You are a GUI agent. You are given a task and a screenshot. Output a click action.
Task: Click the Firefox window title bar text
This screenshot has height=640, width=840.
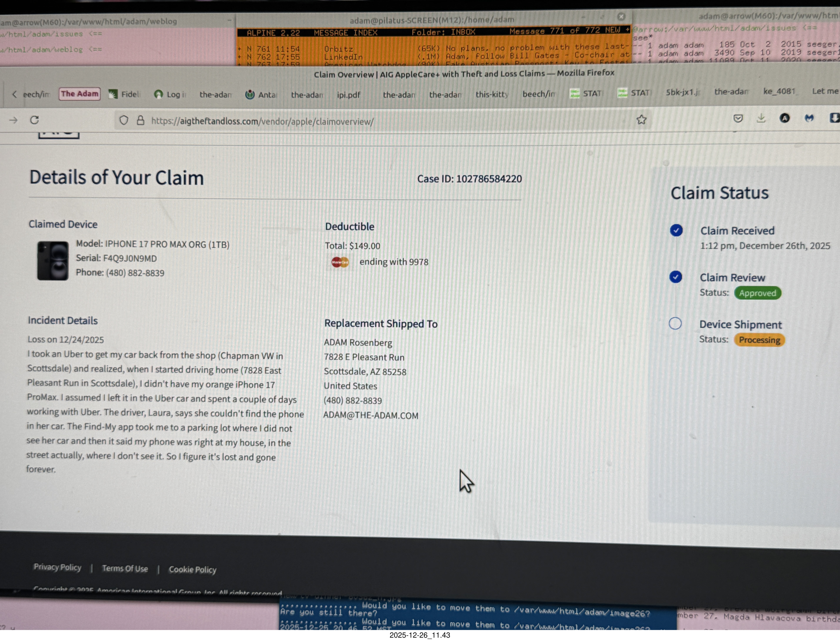(464, 74)
